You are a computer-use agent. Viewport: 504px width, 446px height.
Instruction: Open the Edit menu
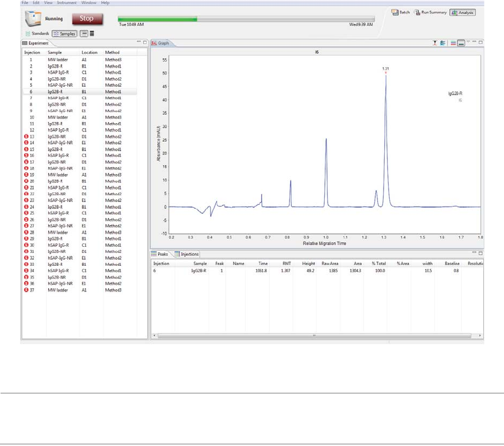[36, 3]
